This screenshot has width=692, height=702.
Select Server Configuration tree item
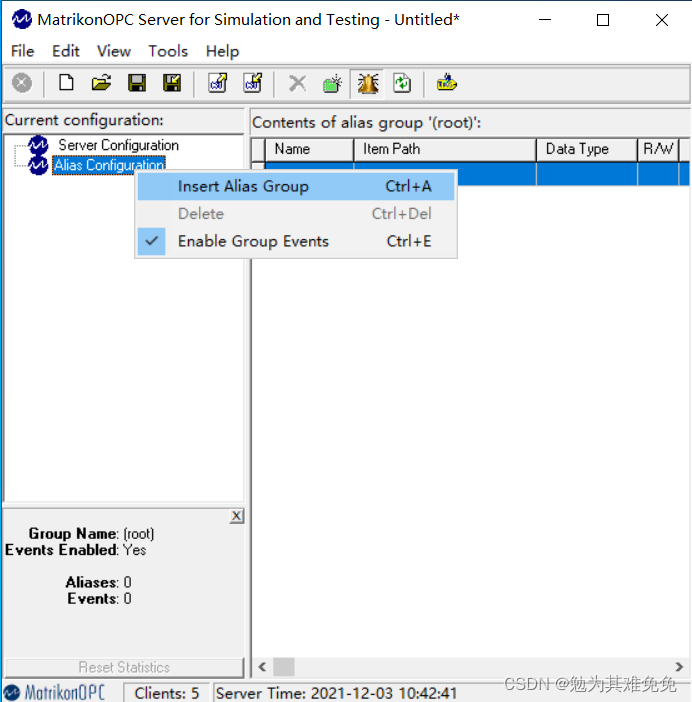point(118,145)
